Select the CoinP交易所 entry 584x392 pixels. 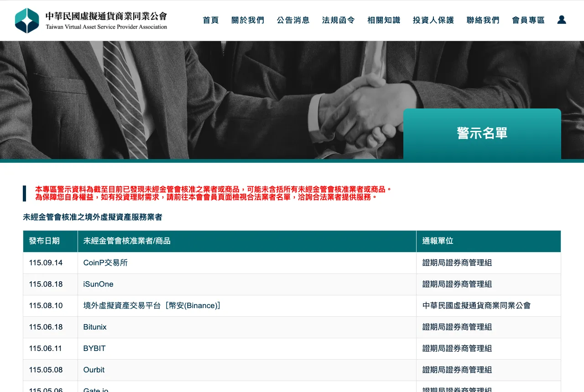(105, 263)
